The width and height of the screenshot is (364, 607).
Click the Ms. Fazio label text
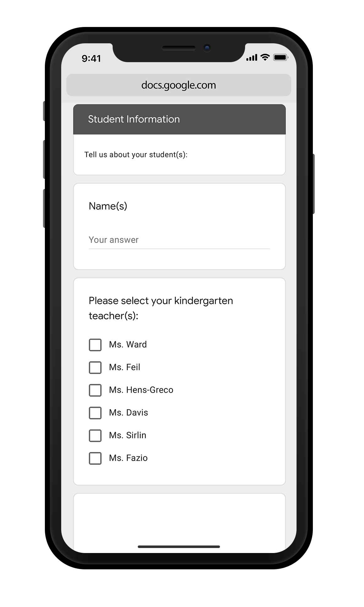[x=128, y=458]
